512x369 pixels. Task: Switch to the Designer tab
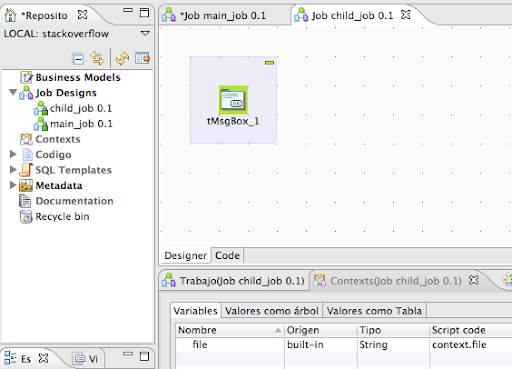185,256
